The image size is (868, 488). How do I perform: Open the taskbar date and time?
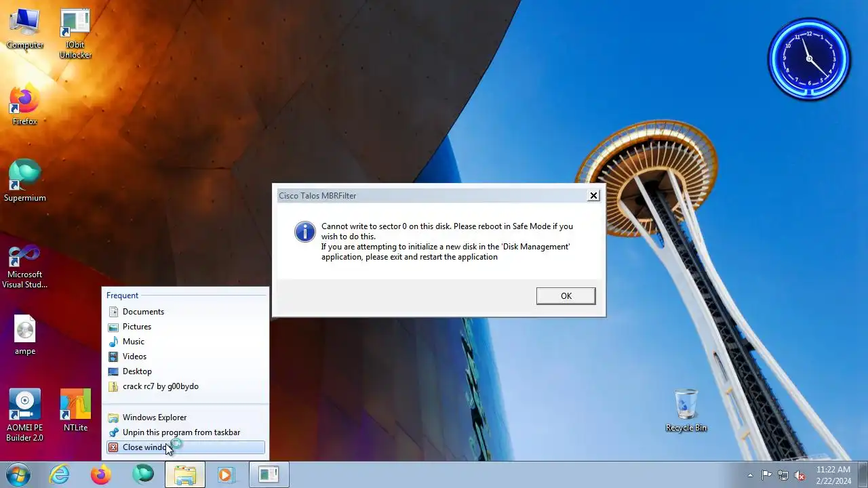833,475
